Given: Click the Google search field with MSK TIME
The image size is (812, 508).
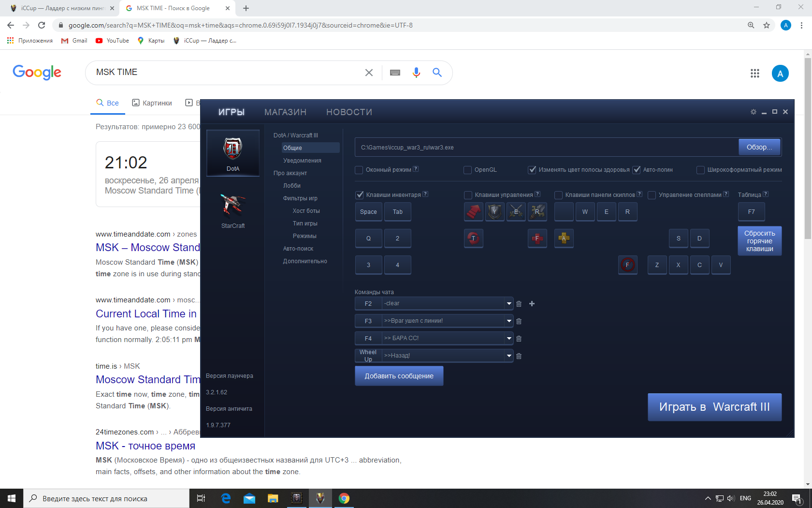Looking at the screenshot, I should 227,73.
